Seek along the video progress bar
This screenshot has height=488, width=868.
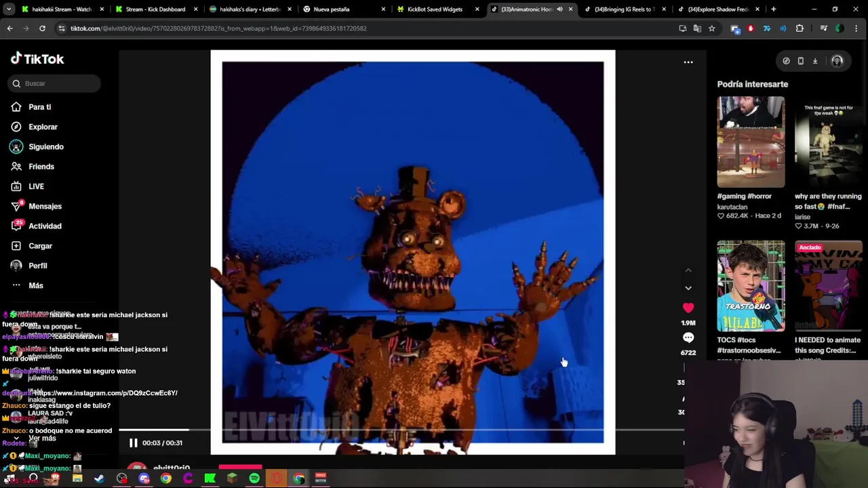tap(401, 430)
